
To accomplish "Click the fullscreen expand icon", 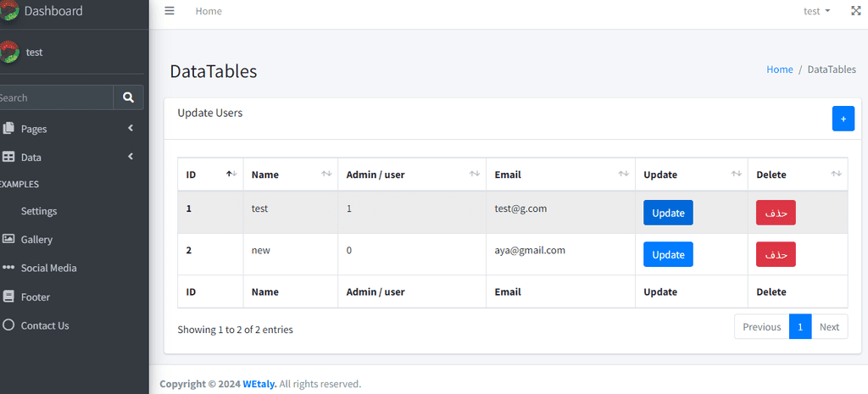I will [x=855, y=11].
